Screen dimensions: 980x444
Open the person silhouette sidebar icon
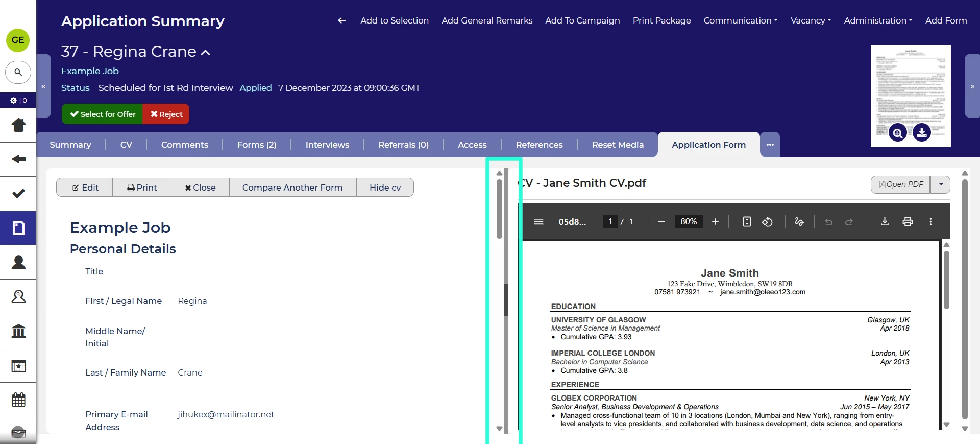(x=18, y=262)
